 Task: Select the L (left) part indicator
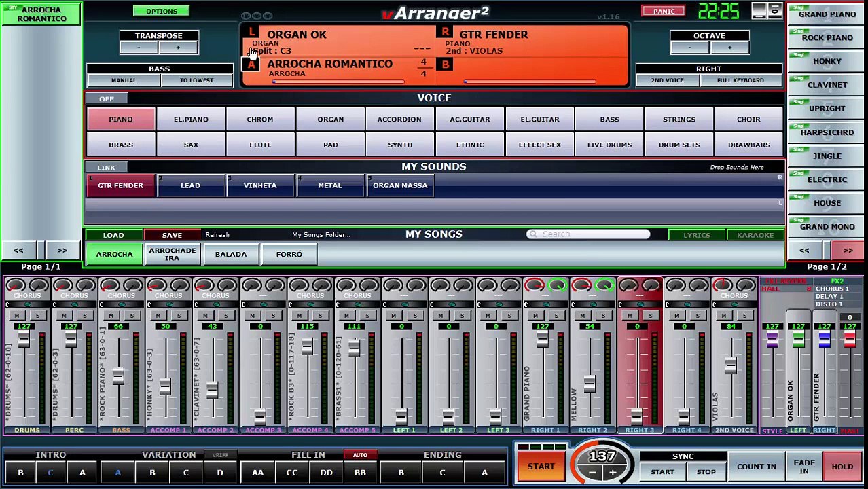tap(252, 32)
